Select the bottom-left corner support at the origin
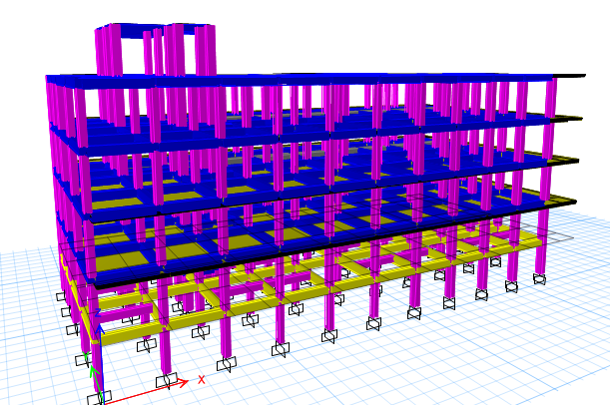 (x=97, y=399)
